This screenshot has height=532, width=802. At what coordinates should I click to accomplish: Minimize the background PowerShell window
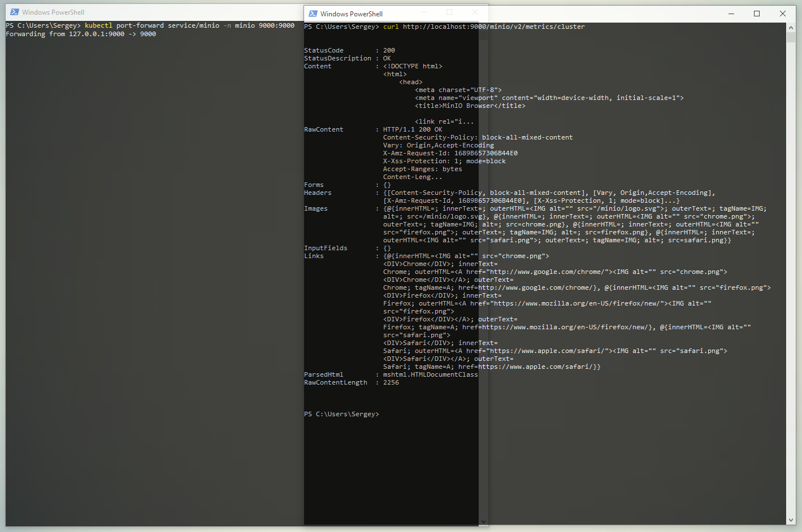coord(731,13)
